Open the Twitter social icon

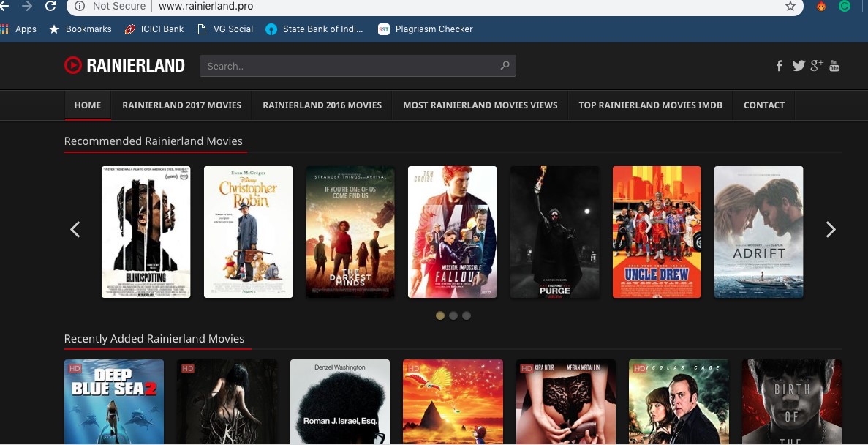(799, 66)
